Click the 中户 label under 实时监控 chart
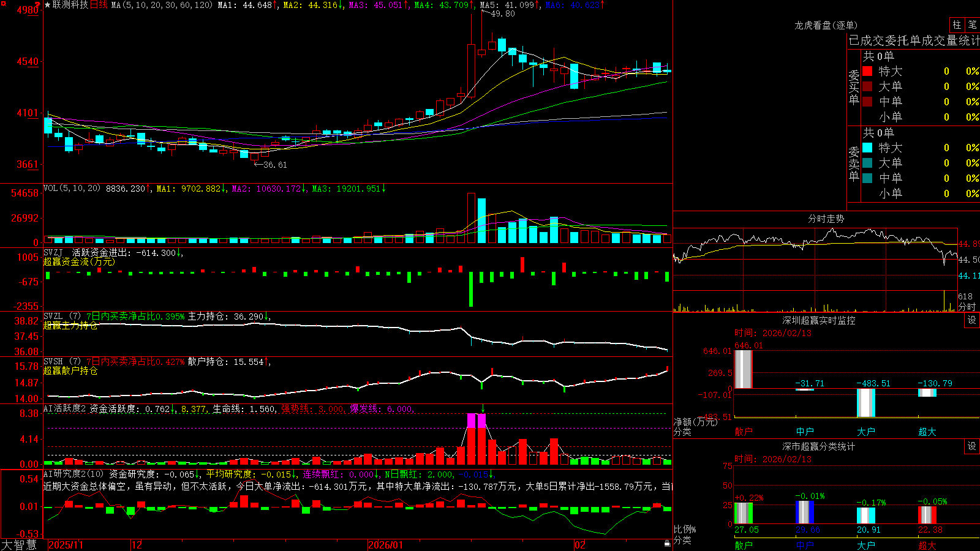980x551 pixels. coord(805,432)
